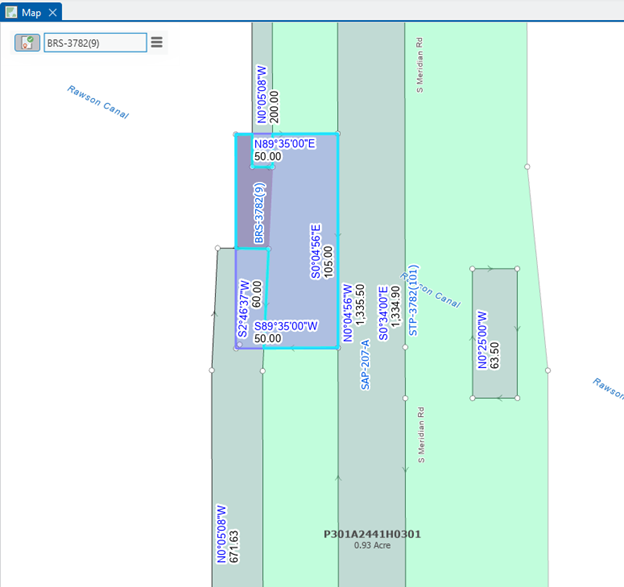Click the STP-3782(101) label
This screenshot has height=587, width=624.
coord(413,300)
